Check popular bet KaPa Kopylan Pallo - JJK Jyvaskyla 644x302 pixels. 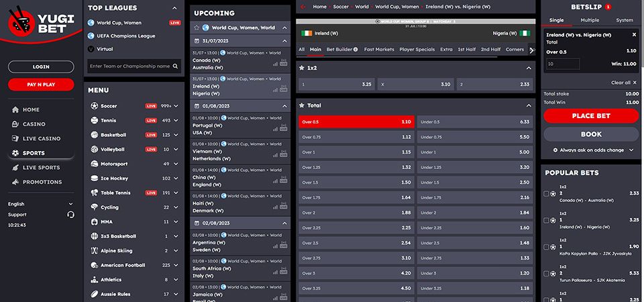[546, 247]
